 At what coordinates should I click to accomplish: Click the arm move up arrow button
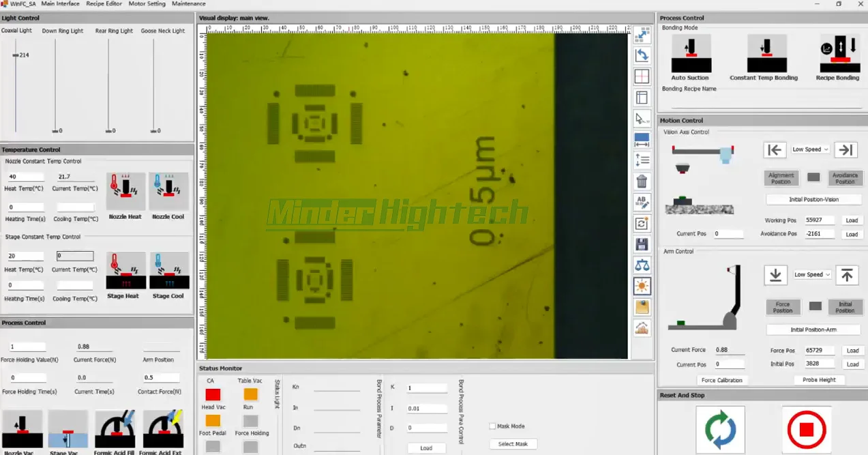[846, 274]
